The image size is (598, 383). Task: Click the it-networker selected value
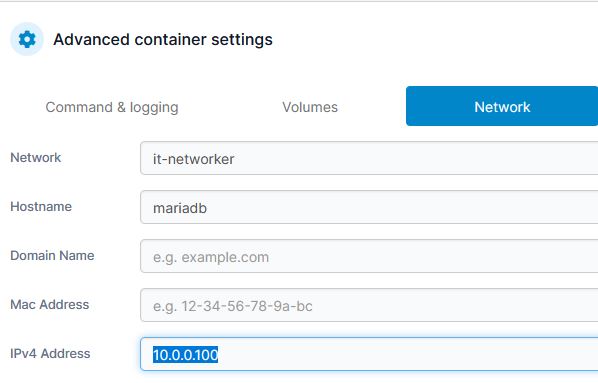click(193, 159)
